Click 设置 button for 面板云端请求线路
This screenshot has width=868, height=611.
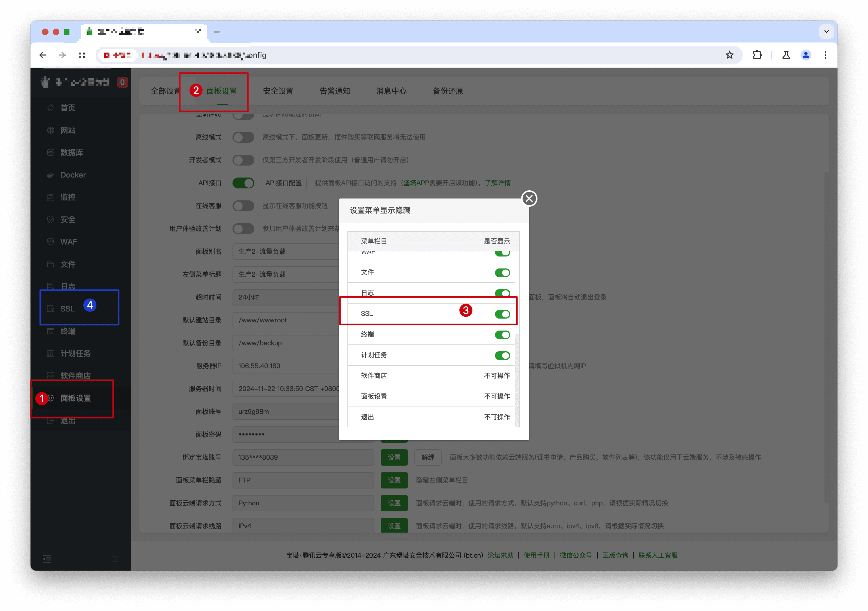tap(394, 526)
